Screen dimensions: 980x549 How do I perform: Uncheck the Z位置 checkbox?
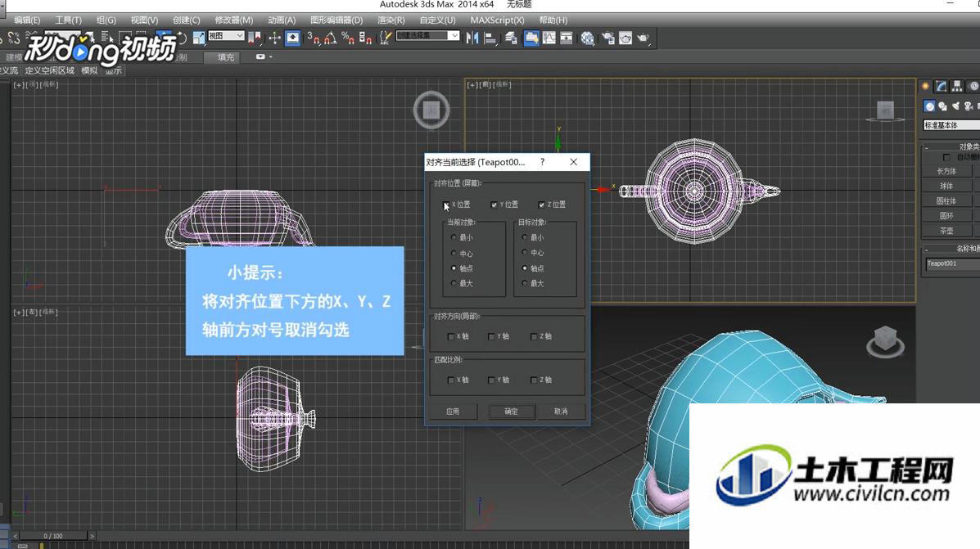click(541, 205)
